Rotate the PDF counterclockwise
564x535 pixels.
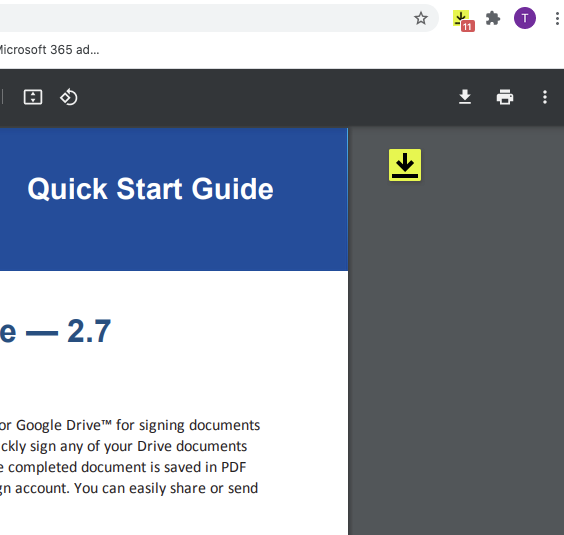click(68, 97)
